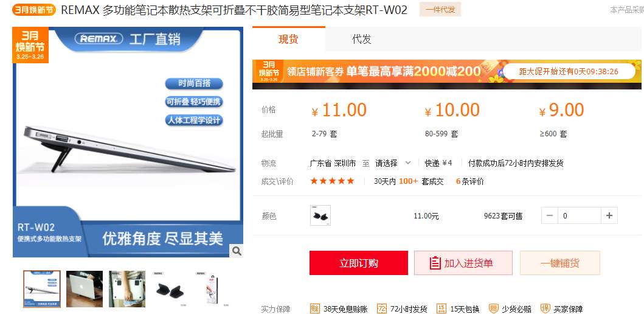
Task: Click the magnifier icon on product image
Action: [x=237, y=251]
